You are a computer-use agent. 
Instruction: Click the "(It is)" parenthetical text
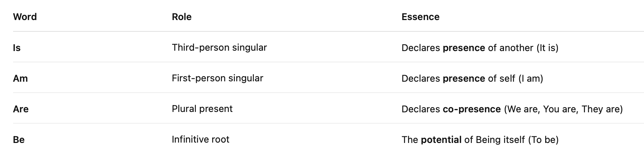coord(547,48)
